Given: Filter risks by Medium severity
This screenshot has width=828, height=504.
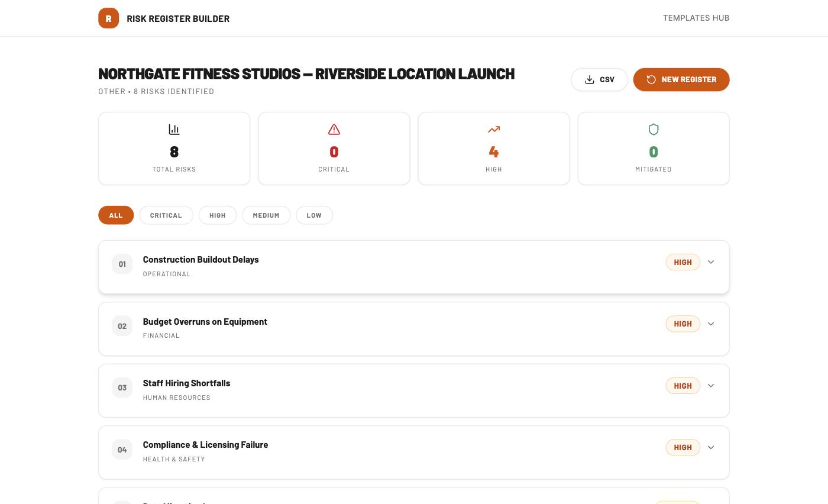Looking at the screenshot, I should (266, 215).
